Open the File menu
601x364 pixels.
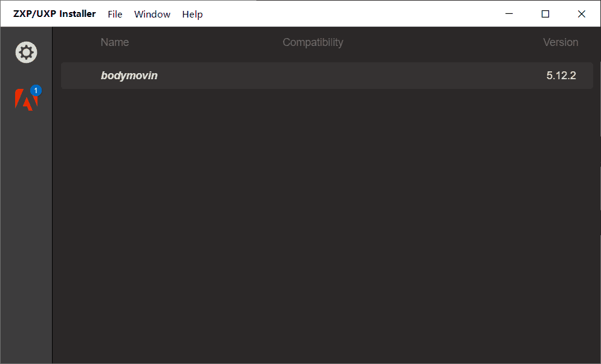115,14
